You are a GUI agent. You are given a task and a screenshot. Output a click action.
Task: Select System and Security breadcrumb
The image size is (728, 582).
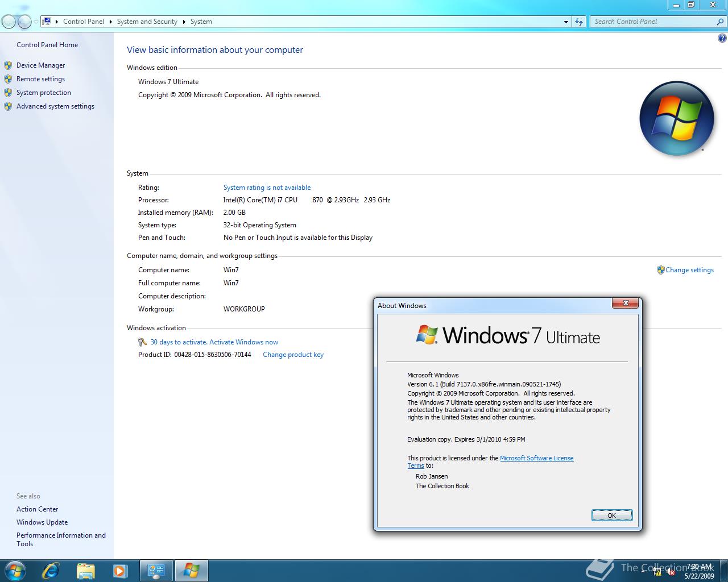(x=147, y=22)
